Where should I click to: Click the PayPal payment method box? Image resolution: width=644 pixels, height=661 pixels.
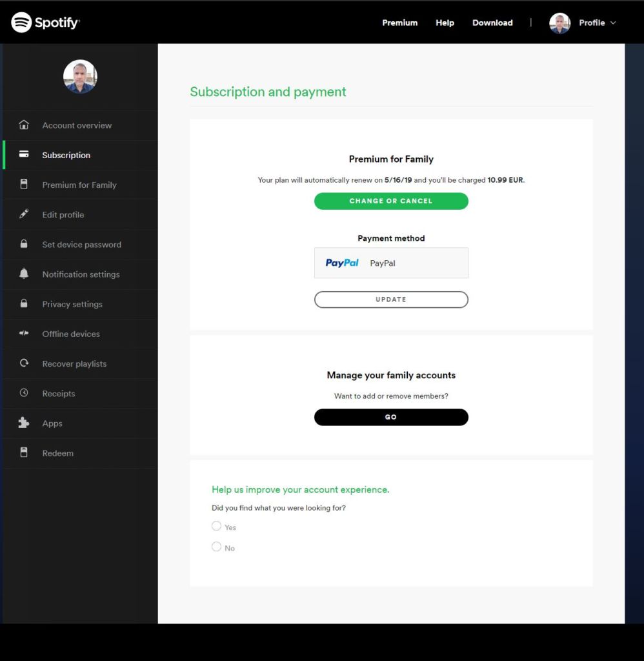[x=391, y=263]
